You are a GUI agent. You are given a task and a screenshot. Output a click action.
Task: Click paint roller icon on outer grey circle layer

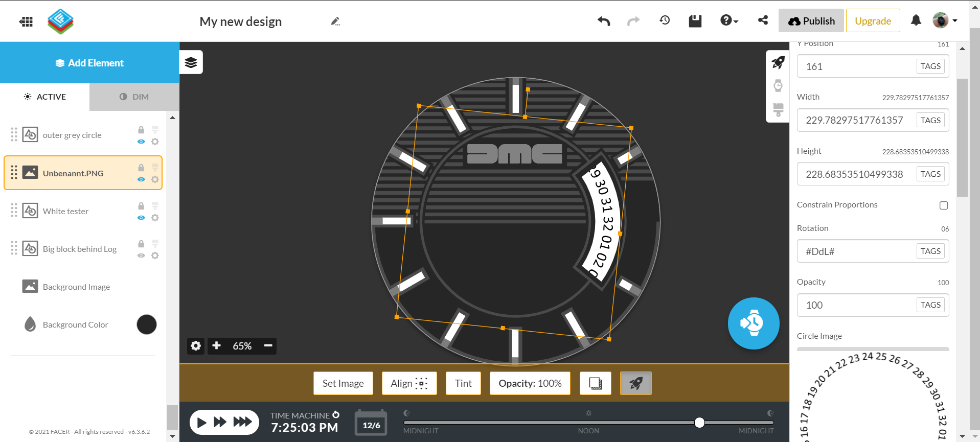[x=155, y=130]
